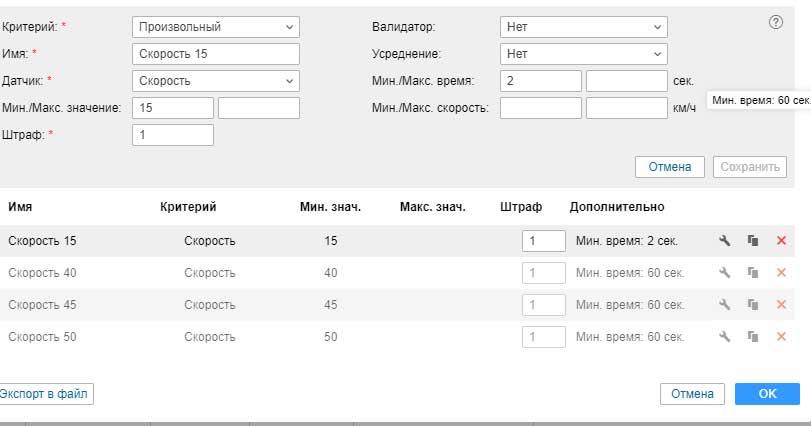Open wrench settings for Скорость 40

pyautogui.click(x=725, y=273)
